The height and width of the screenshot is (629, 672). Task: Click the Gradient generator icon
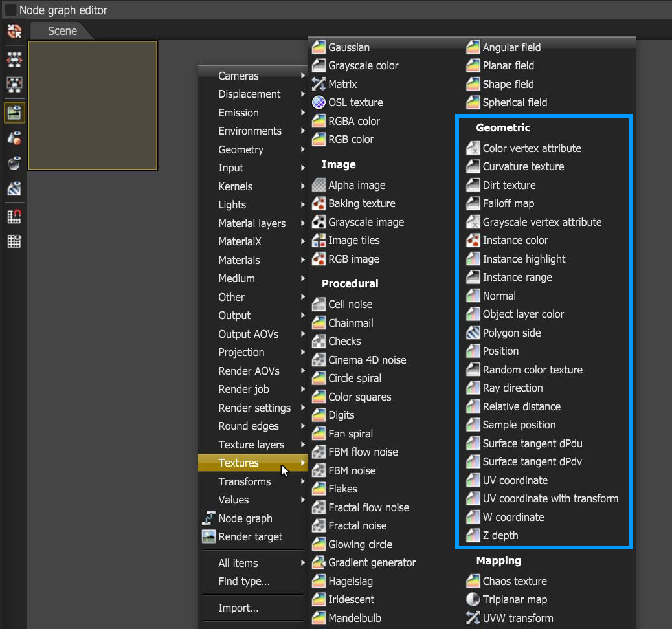319,562
